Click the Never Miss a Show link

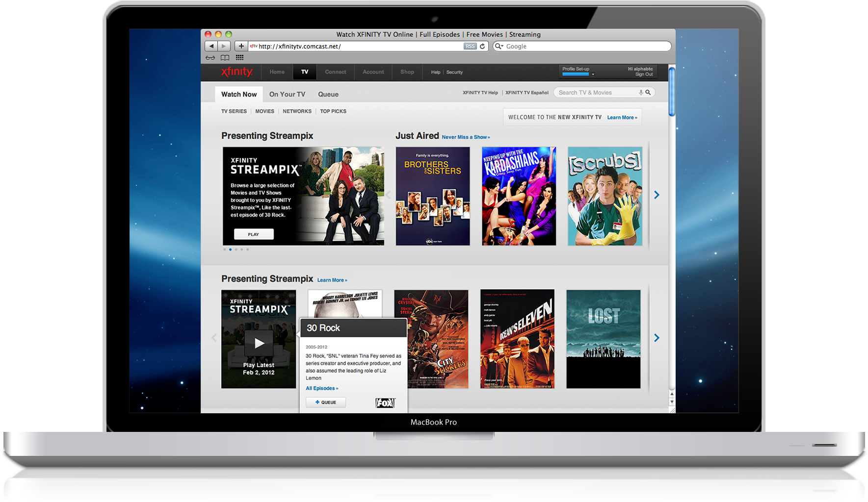pyautogui.click(x=466, y=137)
